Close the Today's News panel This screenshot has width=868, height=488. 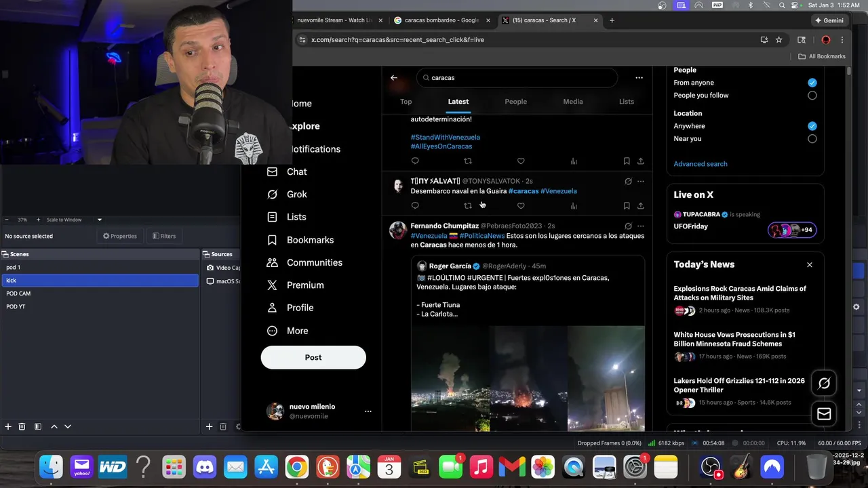point(809,265)
